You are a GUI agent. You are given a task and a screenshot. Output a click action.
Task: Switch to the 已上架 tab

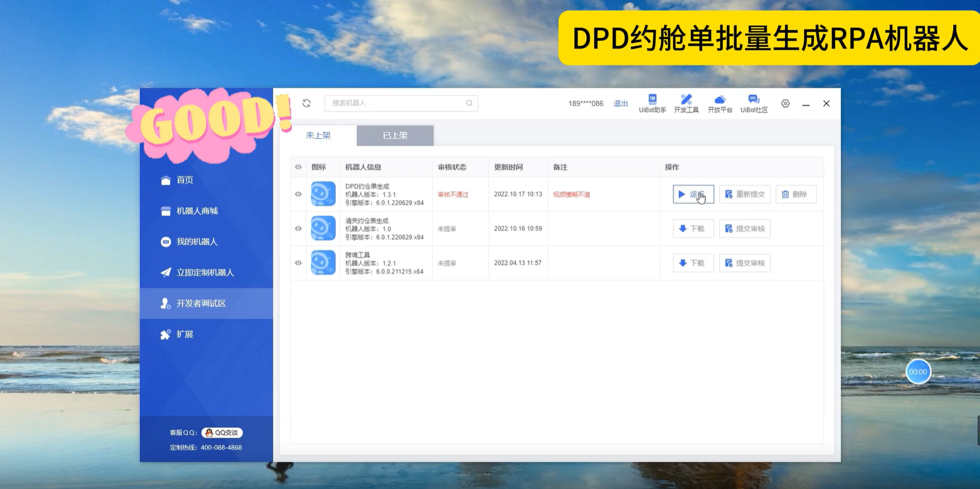(x=395, y=135)
